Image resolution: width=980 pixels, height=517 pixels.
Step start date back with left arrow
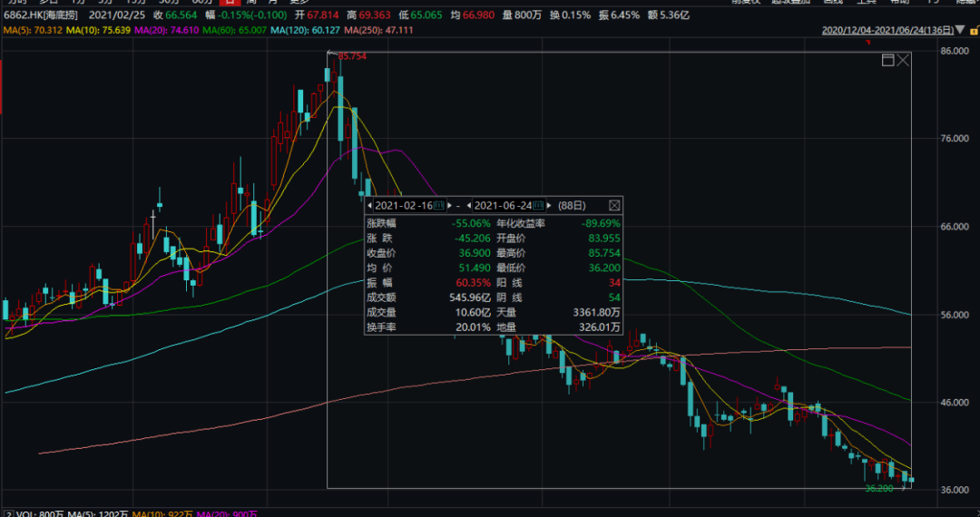click(369, 205)
